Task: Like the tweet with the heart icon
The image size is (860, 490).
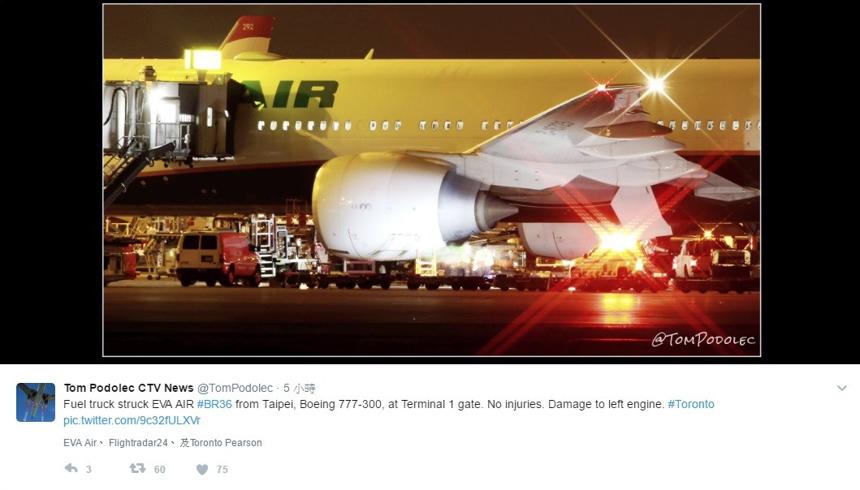Action: coord(202,469)
